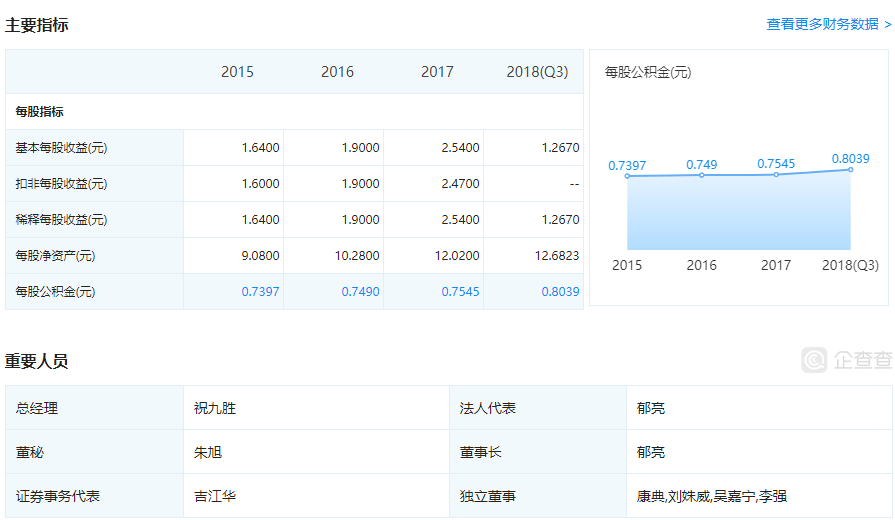Open general manager 祝九胜's name
895x520 pixels.
[215, 408]
